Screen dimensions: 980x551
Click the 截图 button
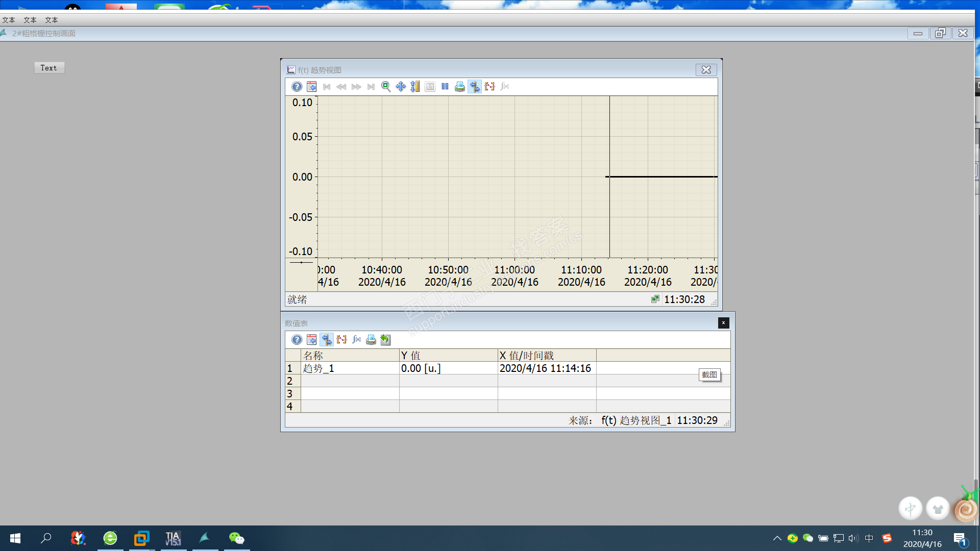pos(709,375)
